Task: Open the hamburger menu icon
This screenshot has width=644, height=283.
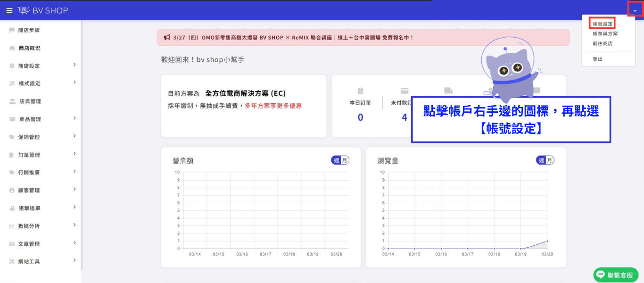Action: pos(9,10)
